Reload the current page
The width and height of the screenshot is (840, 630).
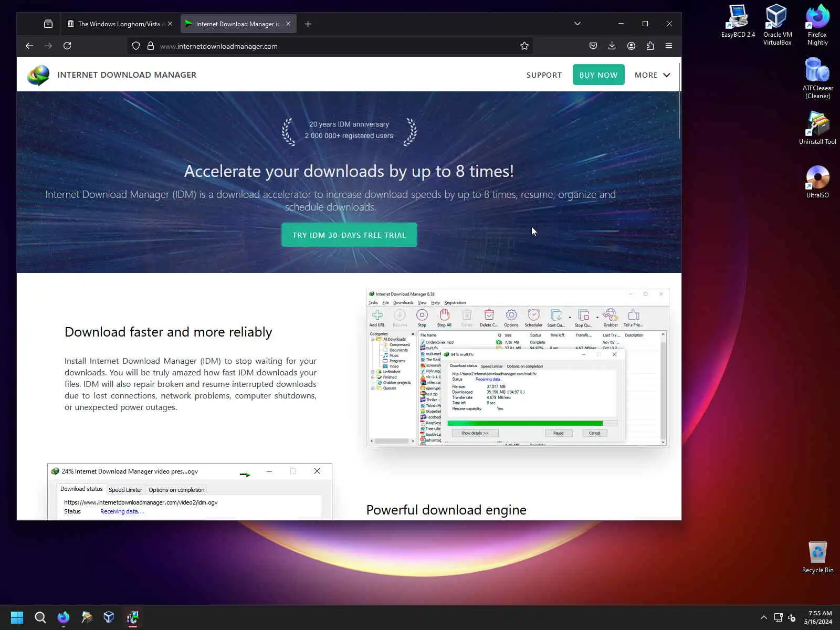[67, 46]
